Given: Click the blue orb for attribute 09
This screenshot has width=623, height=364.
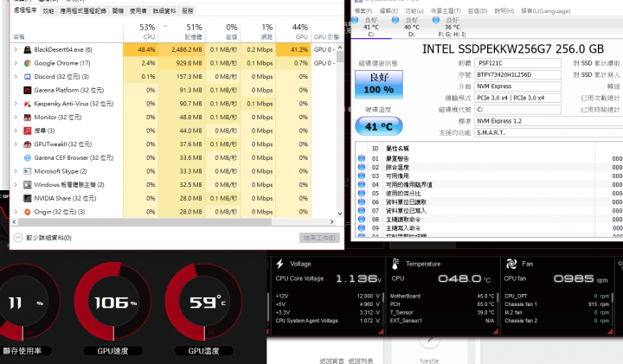Looking at the screenshot, I should click(362, 228).
